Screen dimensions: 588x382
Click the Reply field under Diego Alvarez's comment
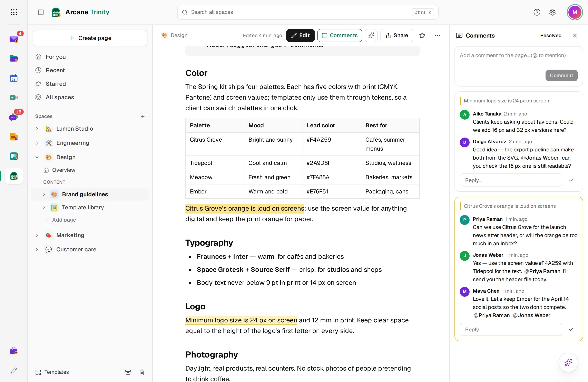point(511,180)
